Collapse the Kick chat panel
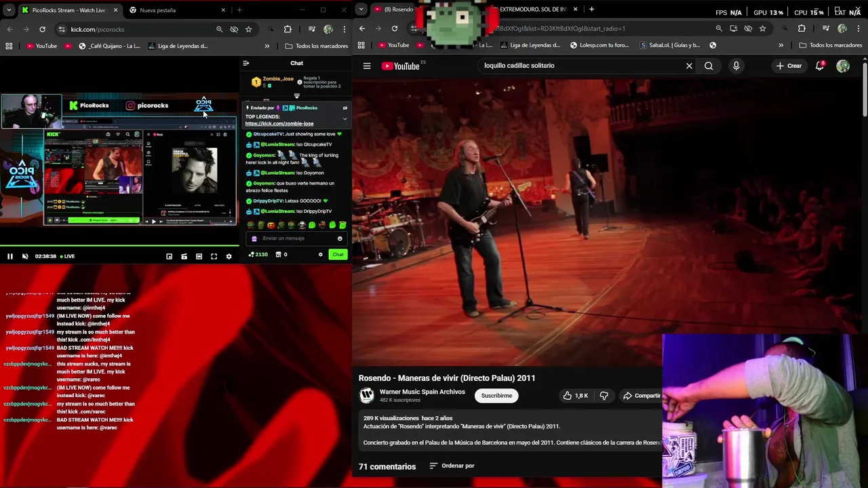 point(246,63)
